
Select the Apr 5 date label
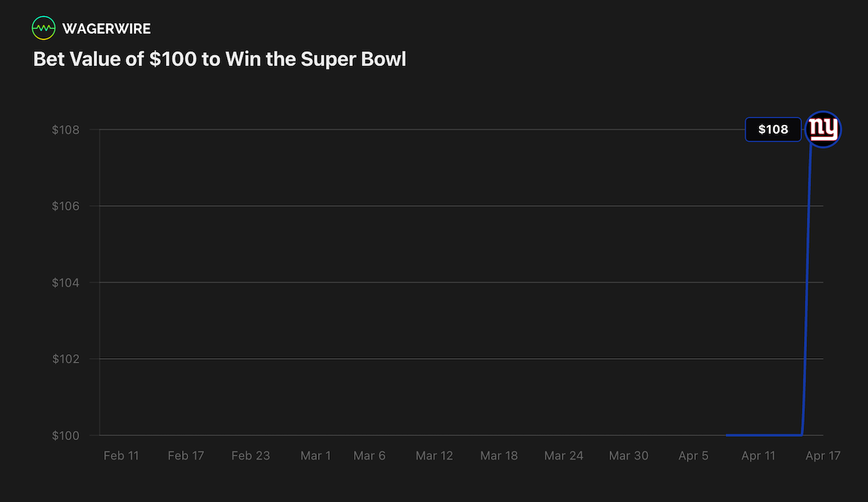693,456
